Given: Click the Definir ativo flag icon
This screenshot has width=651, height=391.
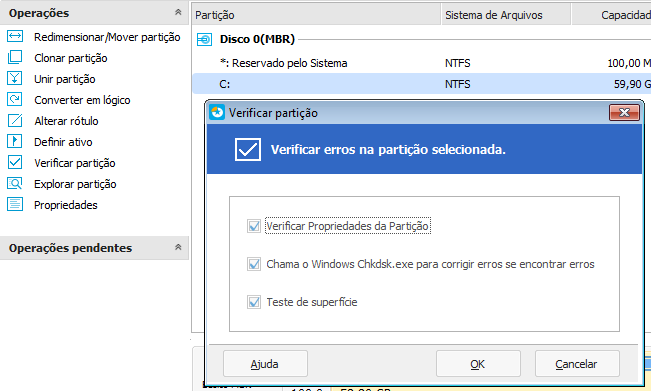Looking at the screenshot, I should [15, 141].
